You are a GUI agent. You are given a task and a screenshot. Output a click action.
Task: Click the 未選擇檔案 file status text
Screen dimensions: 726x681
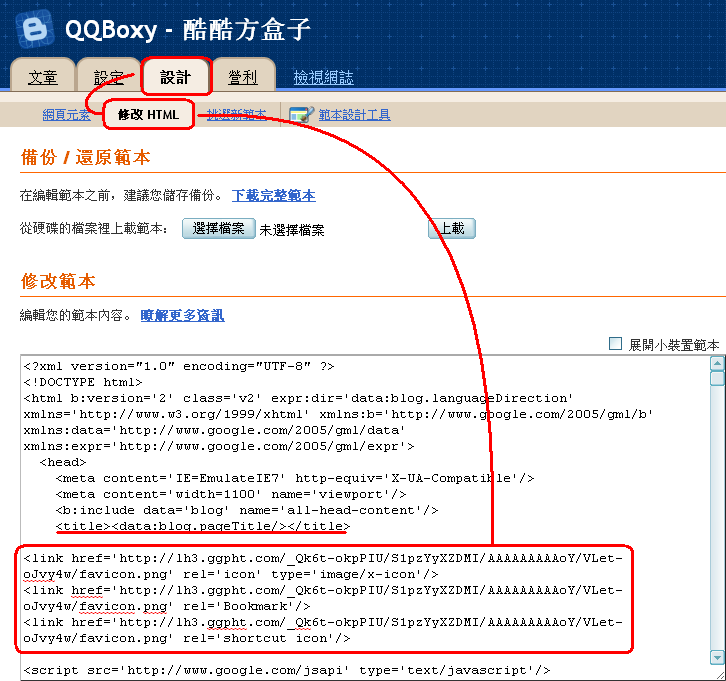[292, 230]
